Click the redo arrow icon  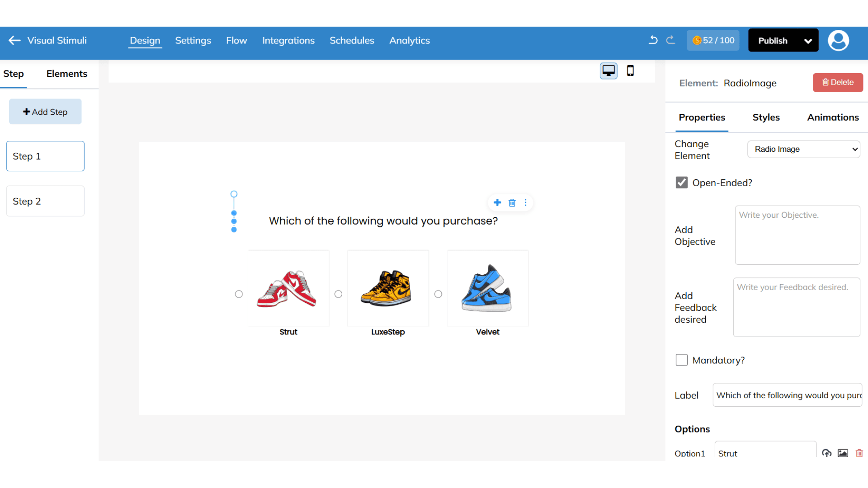point(671,40)
